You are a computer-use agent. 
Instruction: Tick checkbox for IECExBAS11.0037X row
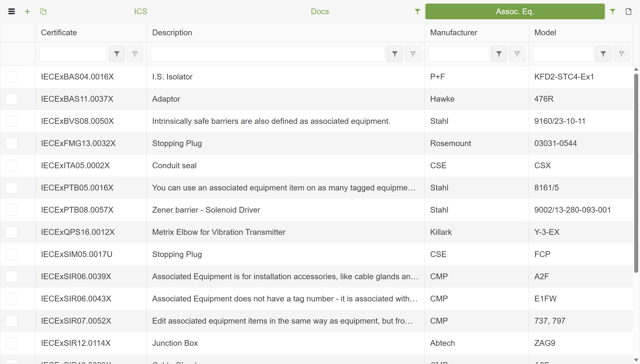pyautogui.click(x=12, y=99)
